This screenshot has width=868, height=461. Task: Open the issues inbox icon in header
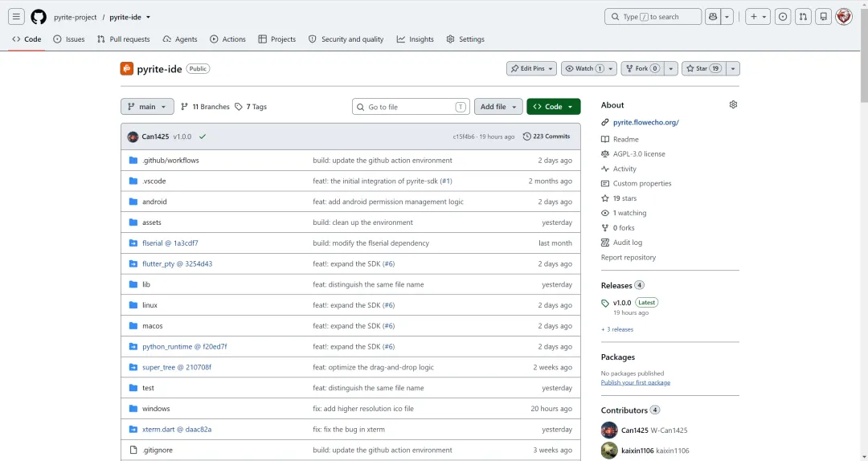pyautogui.click(x=782, y=17)
